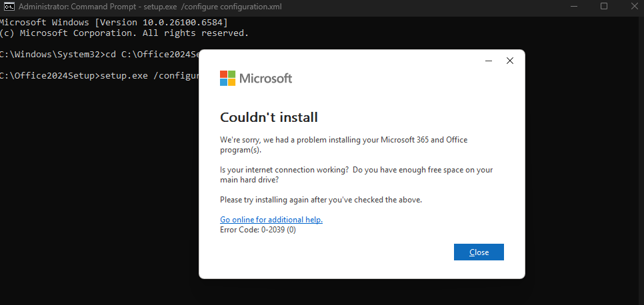Image resolution: width=644 pixels, height=305 pixels.
Task: Click the Microsoft Windows version line in terminal
Action: (95, 22)
